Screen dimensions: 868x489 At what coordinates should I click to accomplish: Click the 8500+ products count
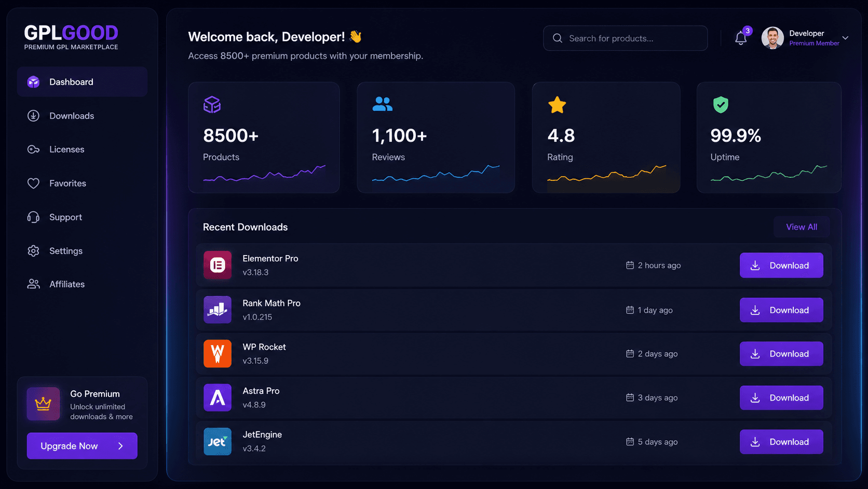(x=230, y=136)
